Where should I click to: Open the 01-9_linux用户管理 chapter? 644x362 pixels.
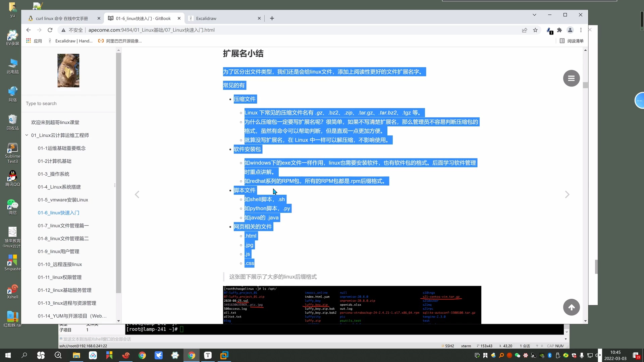[x=58, y=251]
